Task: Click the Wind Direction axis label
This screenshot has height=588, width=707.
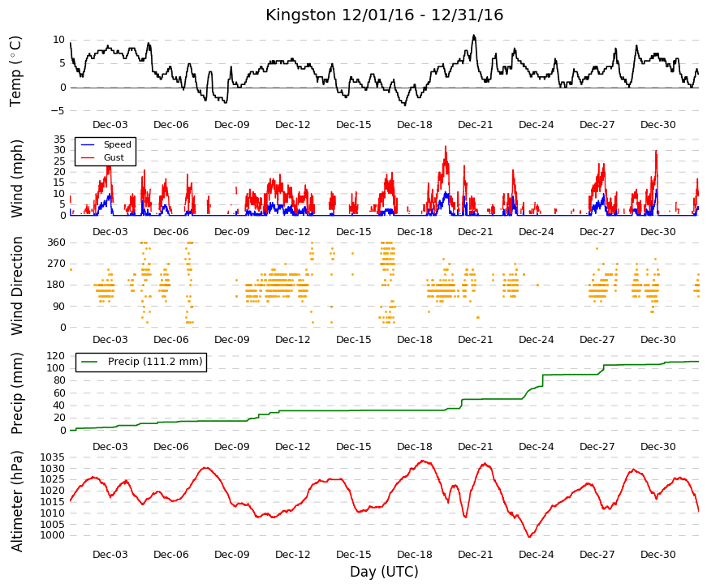Action: (x=17, y=286)
